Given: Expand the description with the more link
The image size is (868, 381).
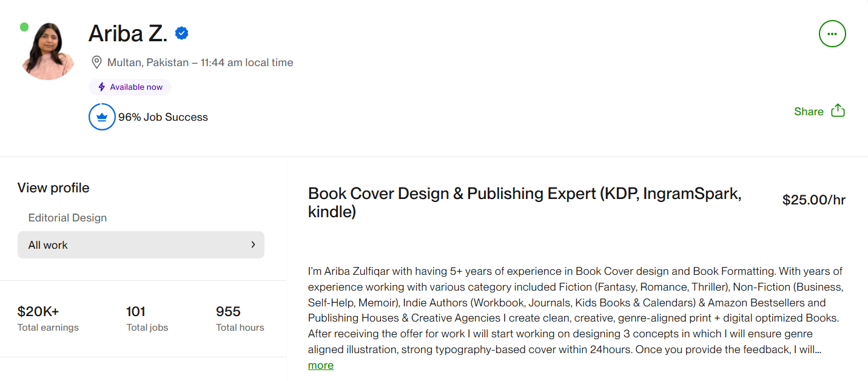Looking at the screenshot, I should tap(320, 365).
